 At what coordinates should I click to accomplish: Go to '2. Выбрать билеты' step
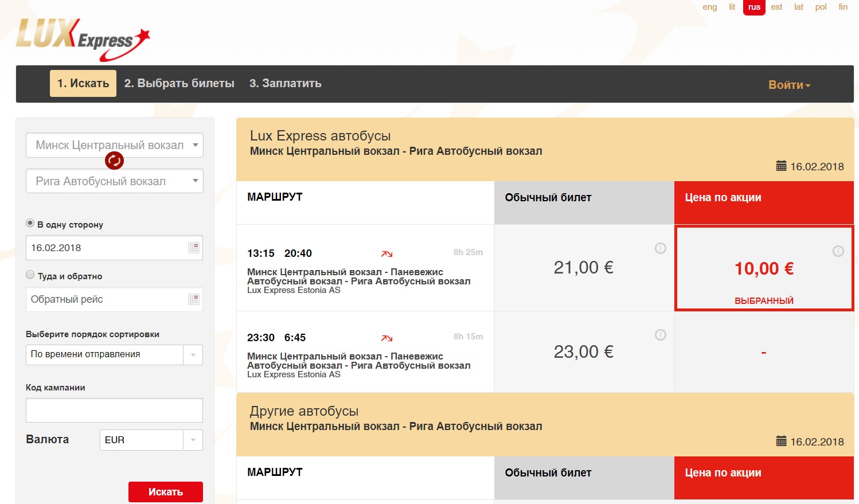179,84
